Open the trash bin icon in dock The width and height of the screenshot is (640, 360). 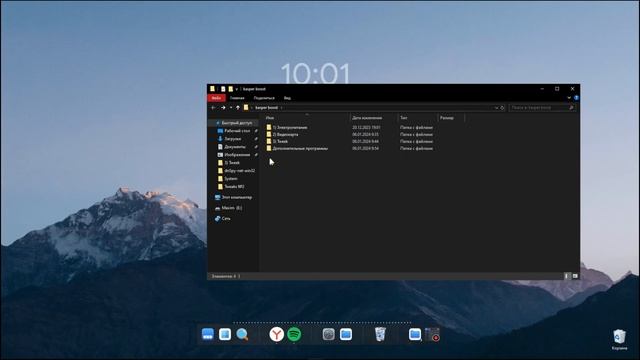(x=380, y=334)
